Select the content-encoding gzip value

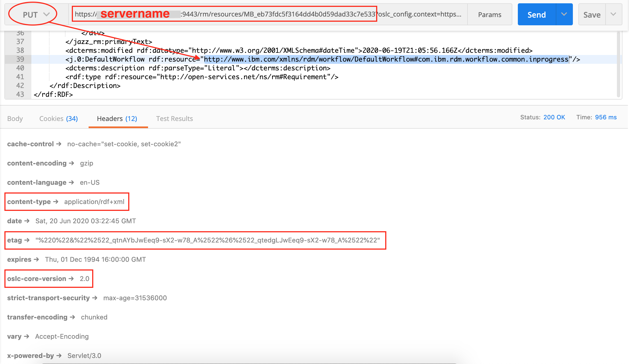coord(87,163)
